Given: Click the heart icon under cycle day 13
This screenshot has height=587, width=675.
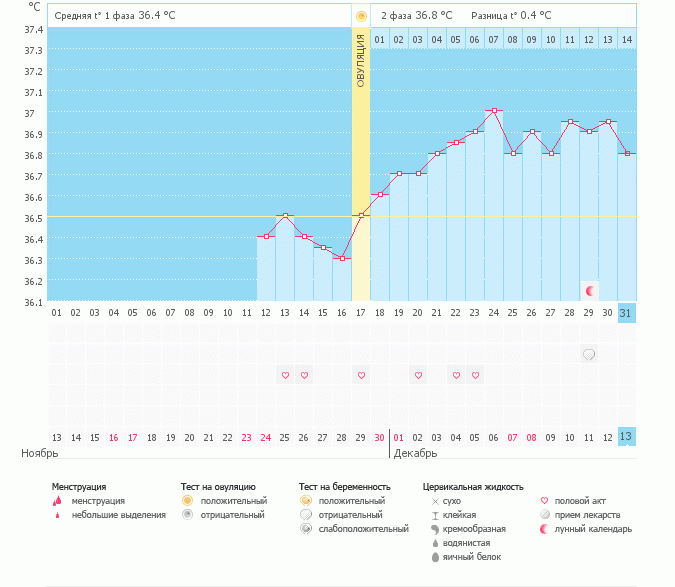Looking at the screenshot, I should click(285, 375).
